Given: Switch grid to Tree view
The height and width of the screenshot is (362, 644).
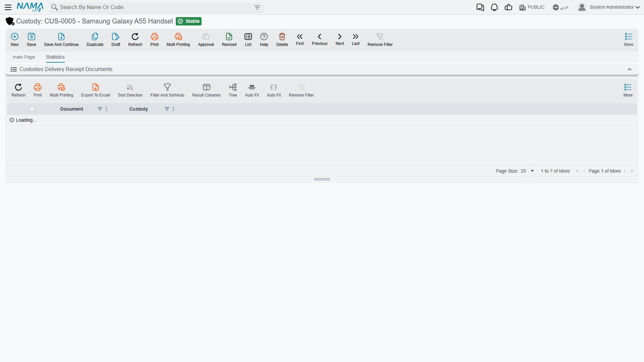Looking at the screenshot, I should point(233,90).
